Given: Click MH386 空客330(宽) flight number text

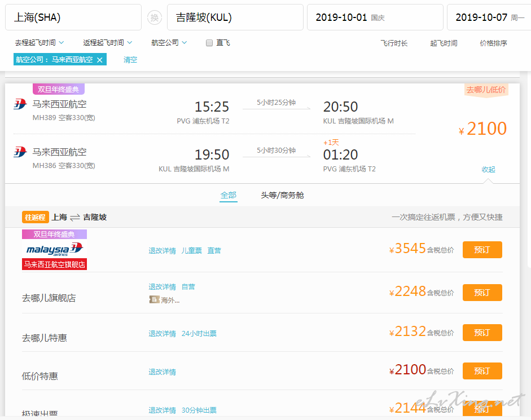Looking at the screenshot, I should point(64,166).
